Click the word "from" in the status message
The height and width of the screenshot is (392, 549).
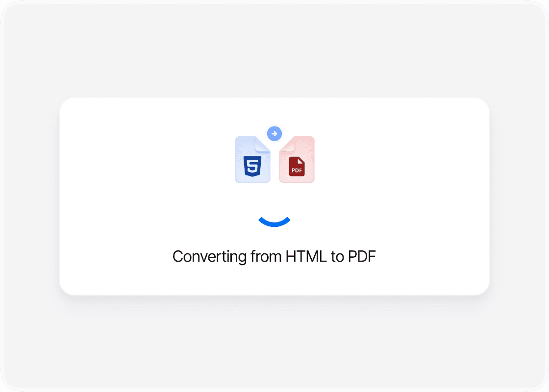(266, 257)
